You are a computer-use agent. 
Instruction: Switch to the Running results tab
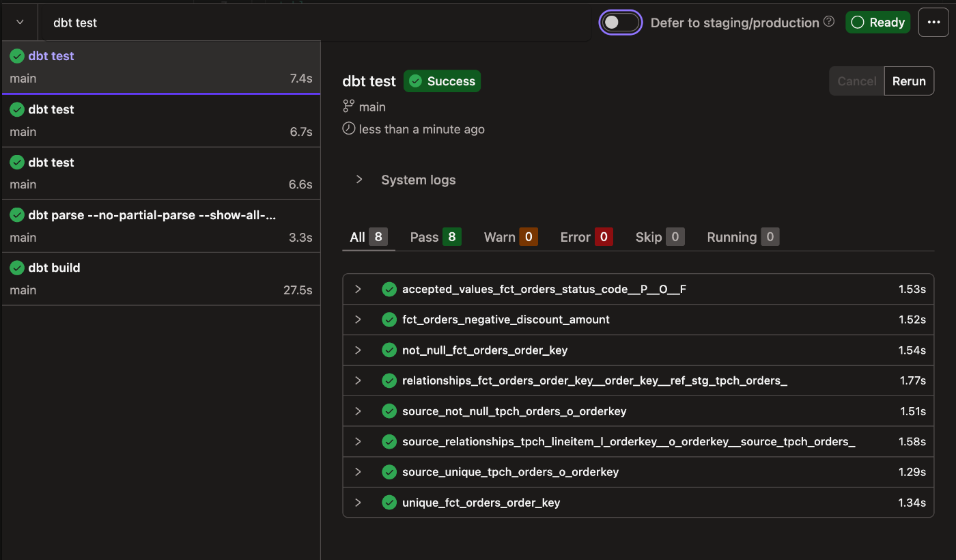click(x=743, y=237)
